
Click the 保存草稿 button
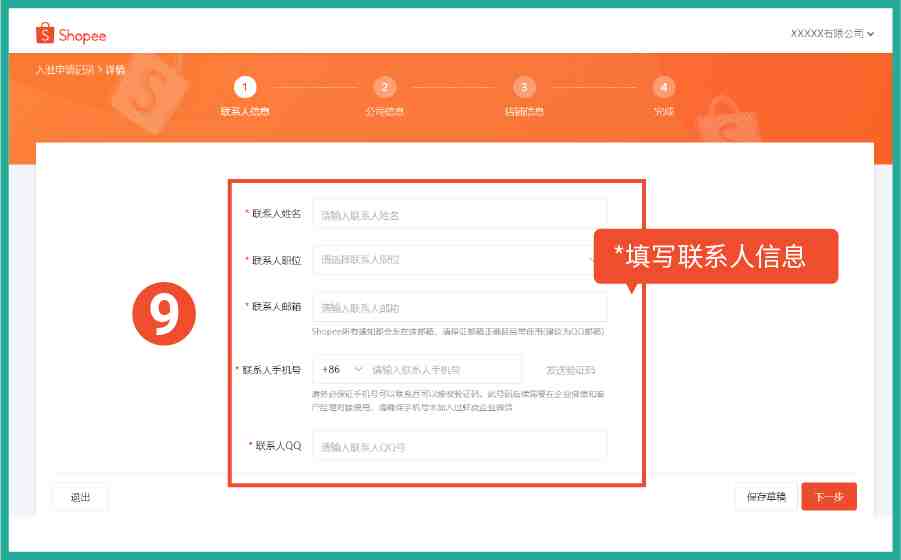coord(766,497)
